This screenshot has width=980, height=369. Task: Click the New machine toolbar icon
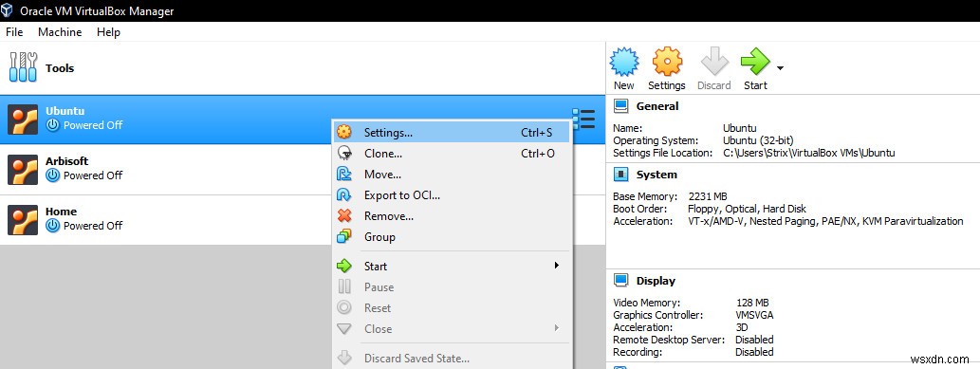point(623,62)
